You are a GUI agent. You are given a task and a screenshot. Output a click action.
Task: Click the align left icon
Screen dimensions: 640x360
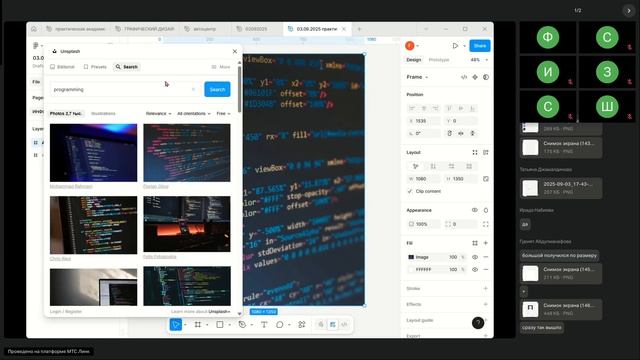pyautogui.click(x=412, y=108)
